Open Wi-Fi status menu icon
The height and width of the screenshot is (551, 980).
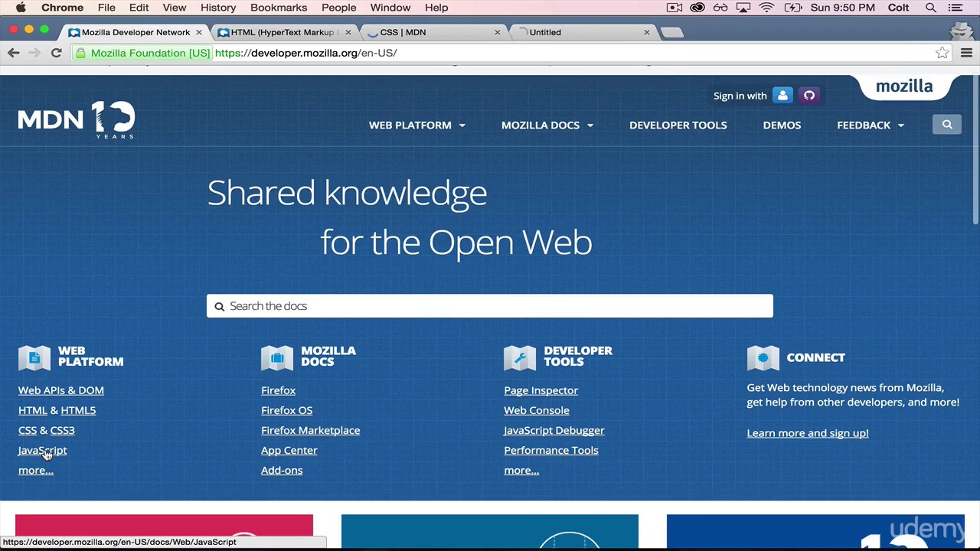point(766,8)
